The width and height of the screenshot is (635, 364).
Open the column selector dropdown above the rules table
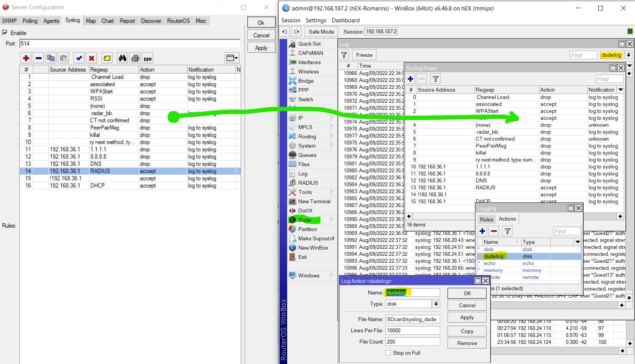point(232,58)
